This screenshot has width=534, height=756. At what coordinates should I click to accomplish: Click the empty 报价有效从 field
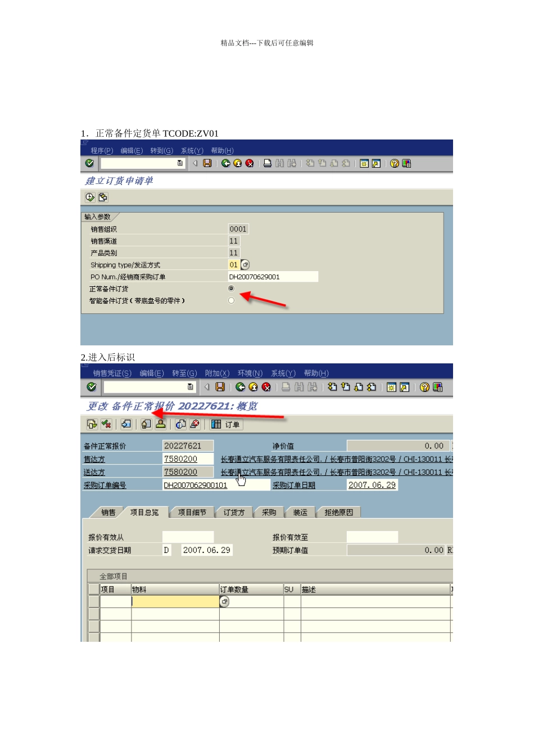click(x=188, y=537)
